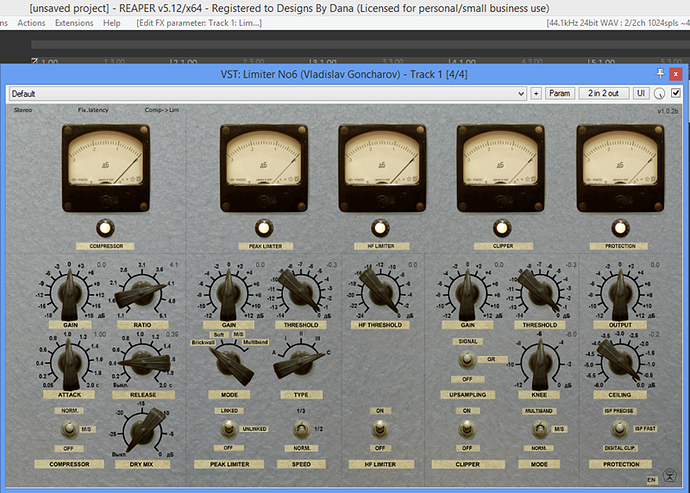
Task: Click the plus preset button
Action: pyautogui.click(x=536, y=93)
